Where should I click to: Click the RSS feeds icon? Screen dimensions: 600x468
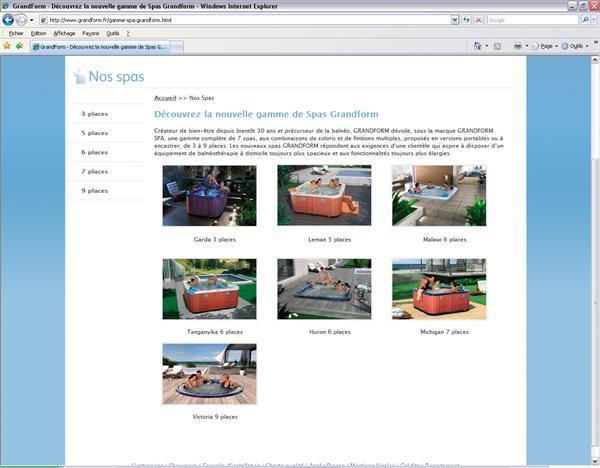[x=497, y=46]
